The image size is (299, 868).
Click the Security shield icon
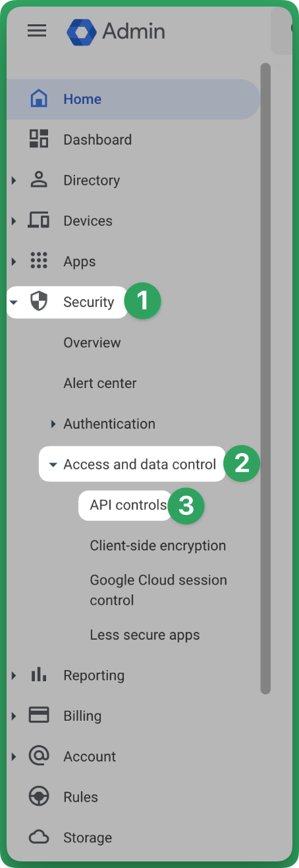[x=40, y=302]
